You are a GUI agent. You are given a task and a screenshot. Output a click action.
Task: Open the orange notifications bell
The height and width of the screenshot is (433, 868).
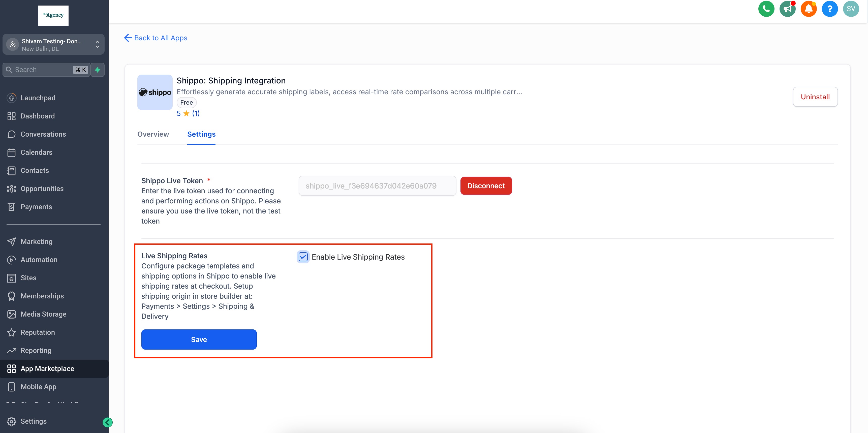(808, 9)
